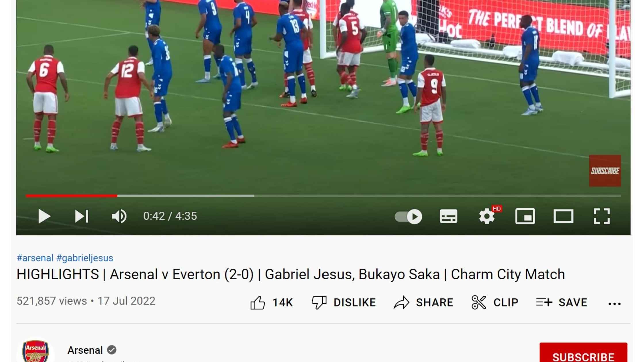The width and height of the screenshot is (644, 362).
Task: Turn on subtitles/closed captions
Action: point(448,216)
